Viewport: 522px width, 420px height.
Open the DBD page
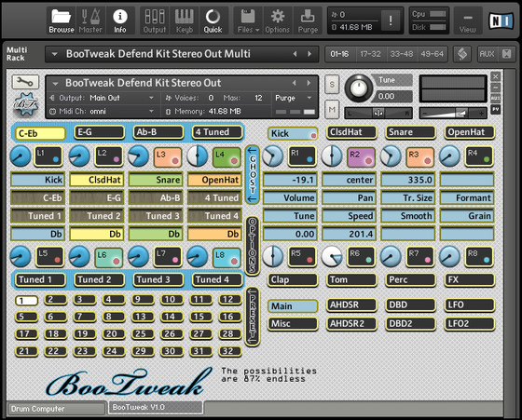click(410, 305)
